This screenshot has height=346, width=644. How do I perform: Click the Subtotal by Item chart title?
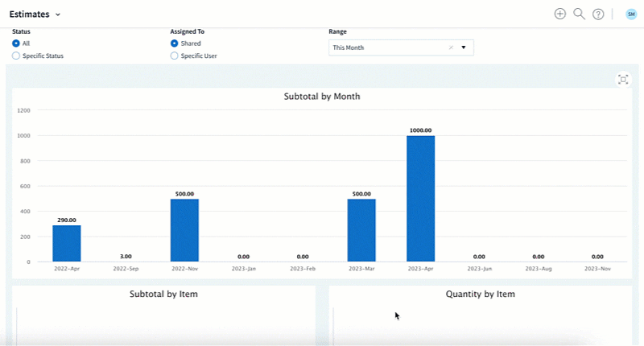[163, 295]
